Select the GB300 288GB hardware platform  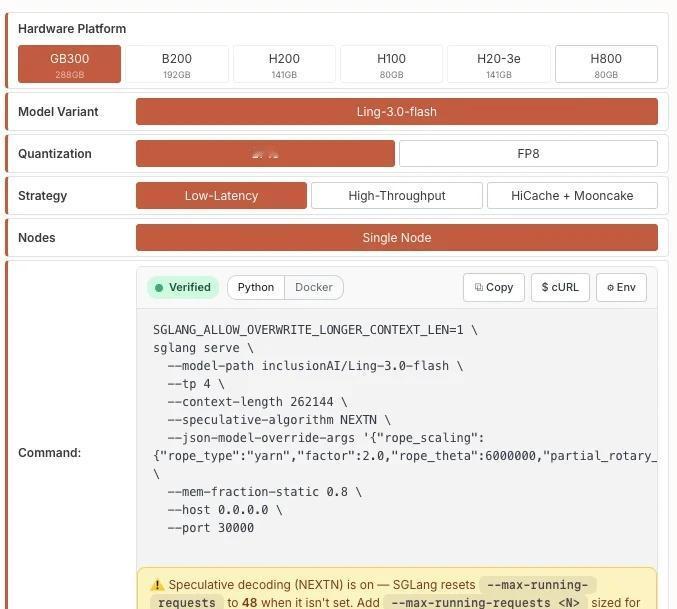(x=69, y=64)
